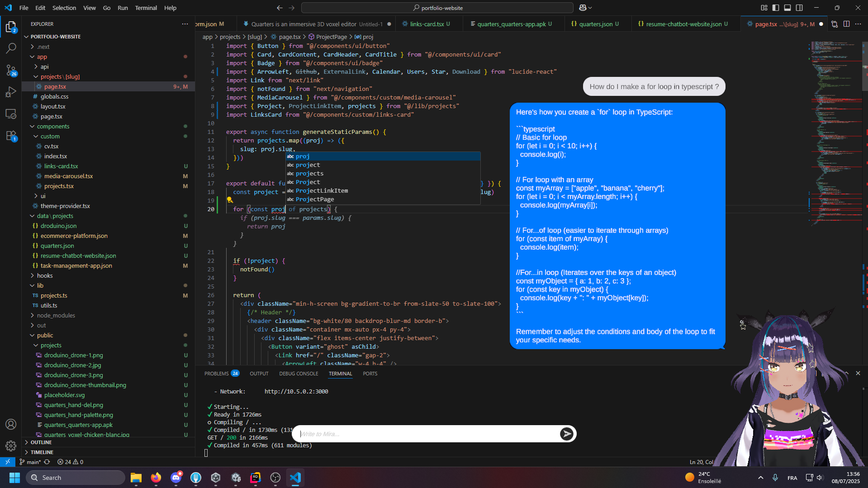The height and width of the screenshot is (488, 868).
Task: Click the Accounts icon in activity bar
Action: 11,424
